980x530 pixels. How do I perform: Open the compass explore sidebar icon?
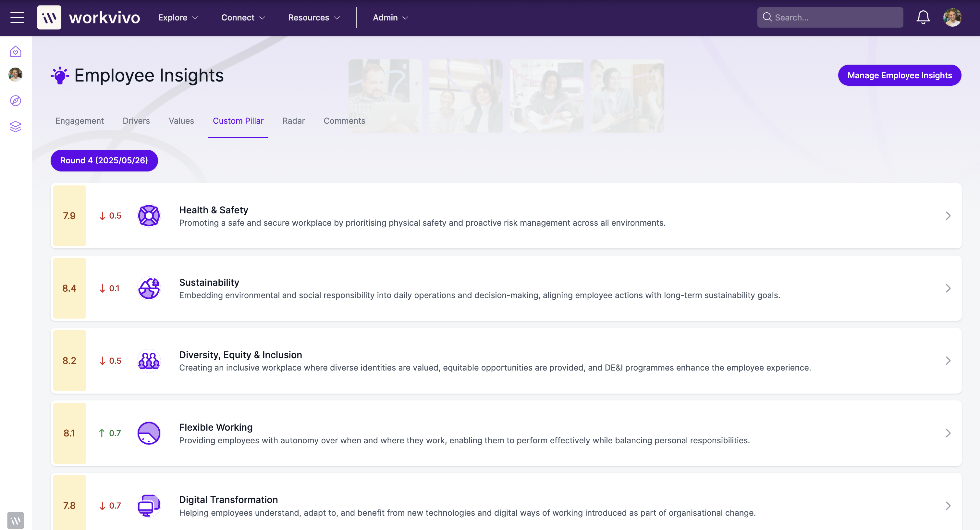[16, 101]
